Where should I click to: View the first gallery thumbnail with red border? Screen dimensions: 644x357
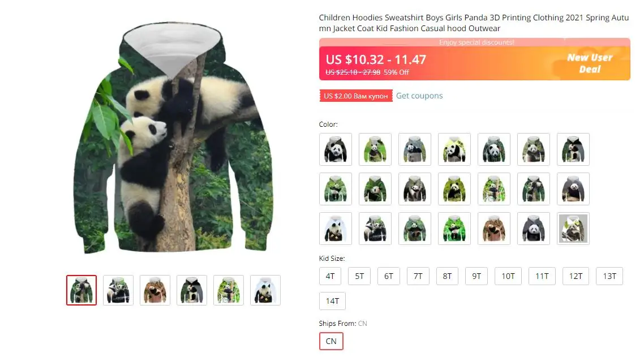tap(81, 290)
